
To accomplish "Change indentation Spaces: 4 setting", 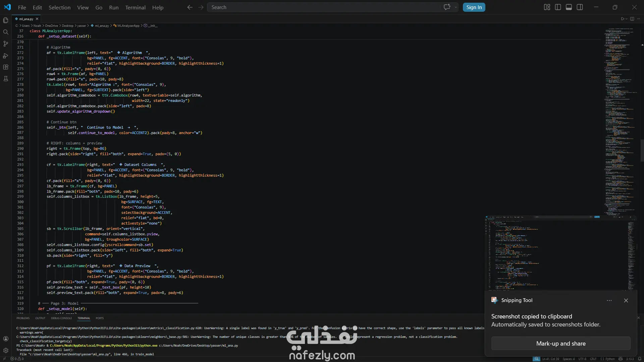I will (x=569, y=359).
